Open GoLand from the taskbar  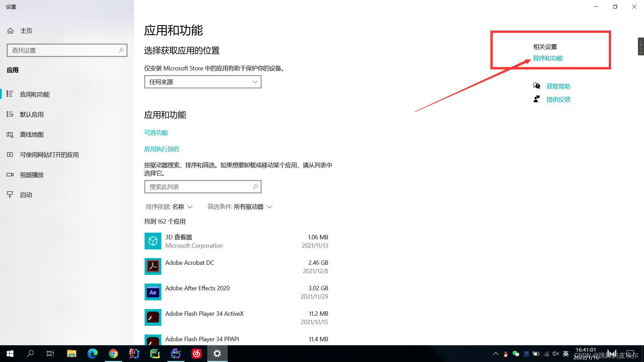pos(176,353)
